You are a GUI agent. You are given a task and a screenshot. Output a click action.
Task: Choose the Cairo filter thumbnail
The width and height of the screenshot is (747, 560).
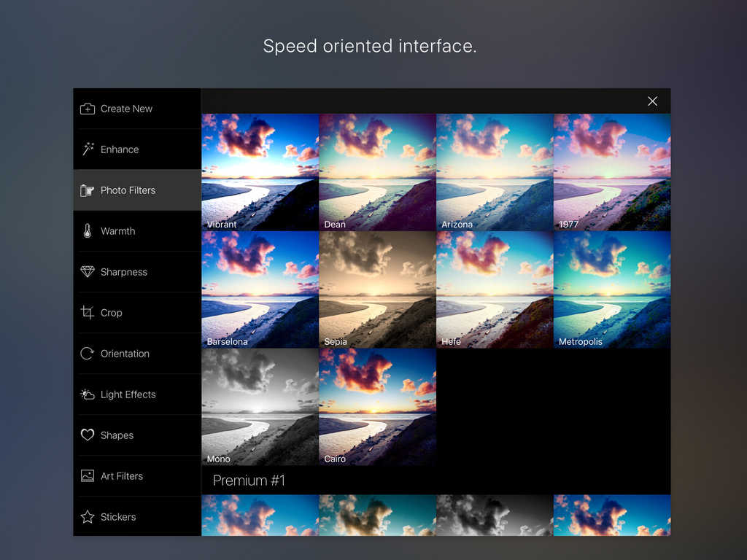pos(377,407)
